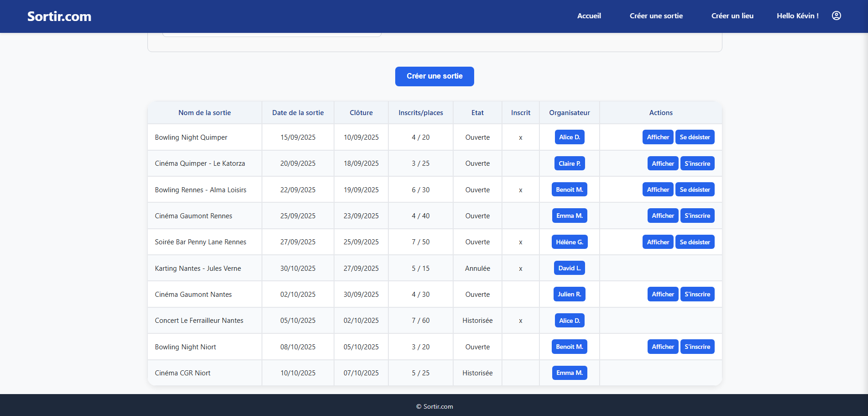View organizer Claire P. profile

coord(569,163)
